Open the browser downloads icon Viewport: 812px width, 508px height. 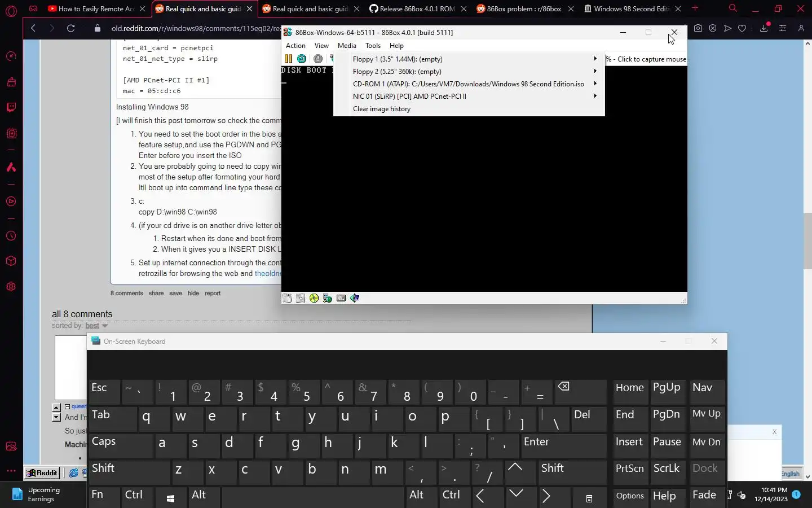(764, 28)
